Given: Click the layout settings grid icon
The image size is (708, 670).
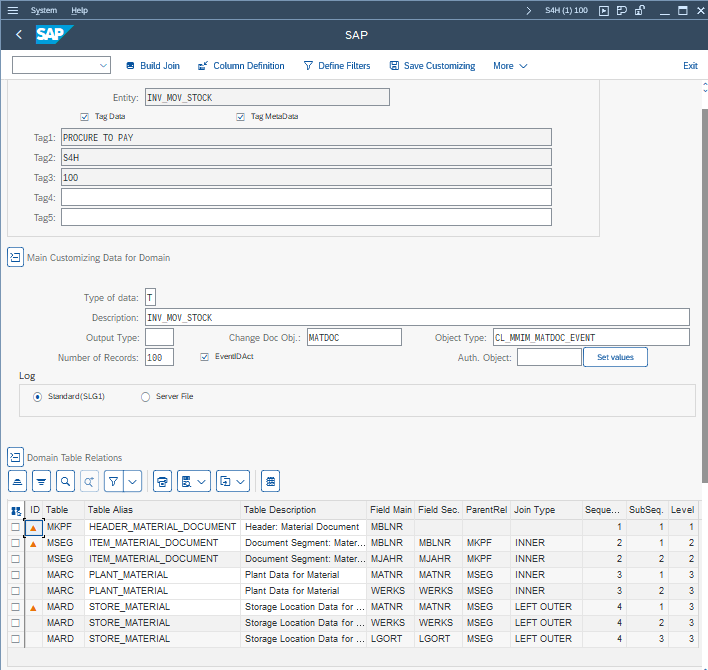Looking at the screenshot, I should (270, 481).
